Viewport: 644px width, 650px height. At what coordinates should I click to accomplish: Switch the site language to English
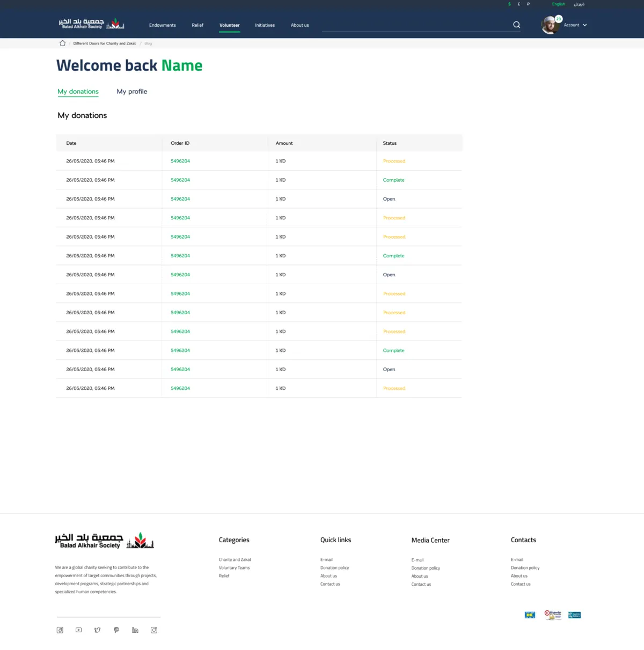pyautogui.click(x=559, y=4)
